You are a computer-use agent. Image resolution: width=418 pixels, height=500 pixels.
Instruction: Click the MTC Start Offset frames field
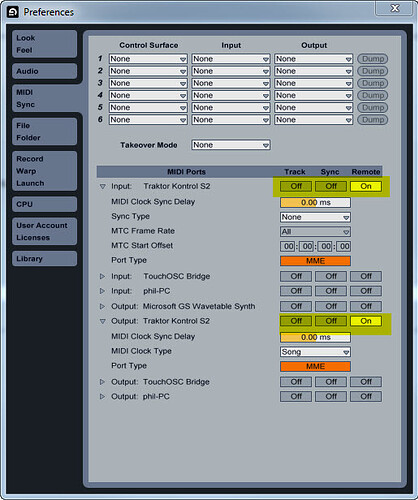click(344, 247)
